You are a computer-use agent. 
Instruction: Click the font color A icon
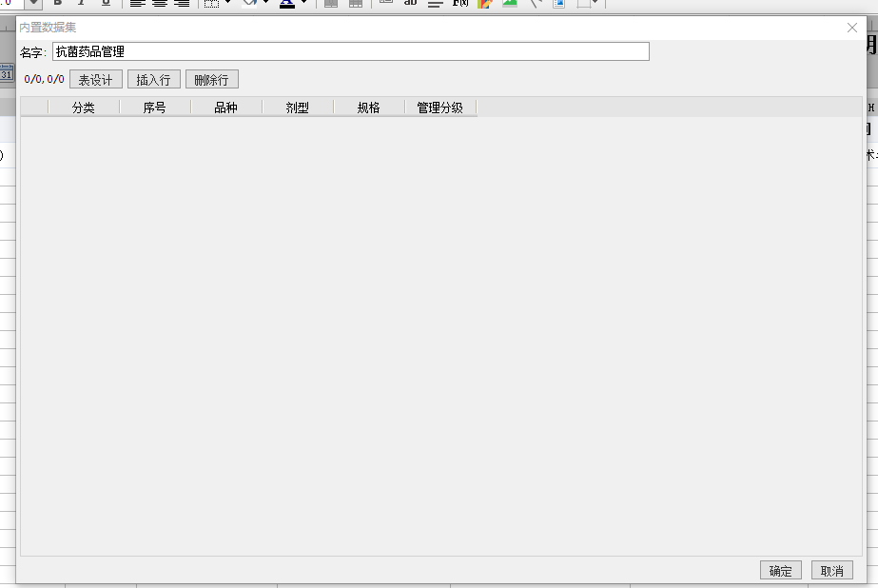(287, 3)
